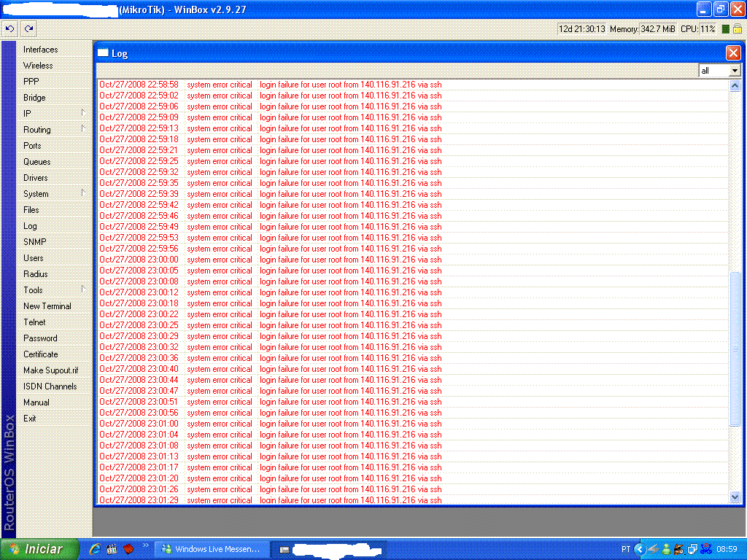
Task: Close the Log window
Action: [732, 52]
